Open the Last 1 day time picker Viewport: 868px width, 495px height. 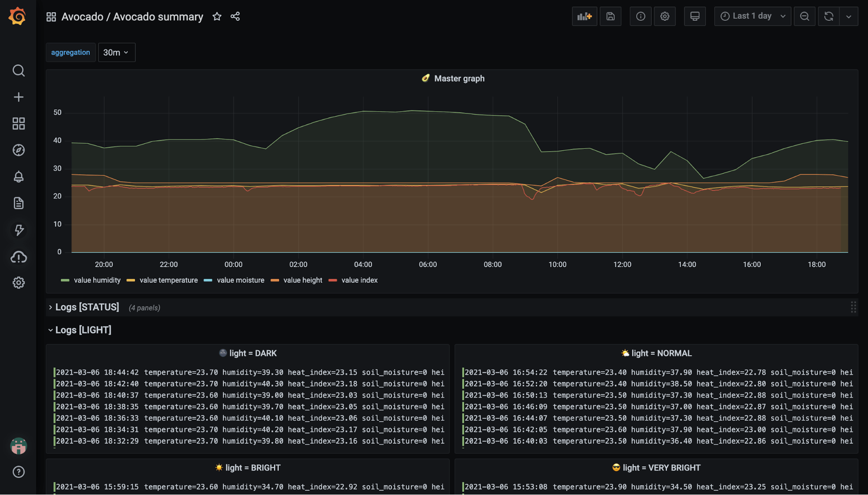click(752, 16)
